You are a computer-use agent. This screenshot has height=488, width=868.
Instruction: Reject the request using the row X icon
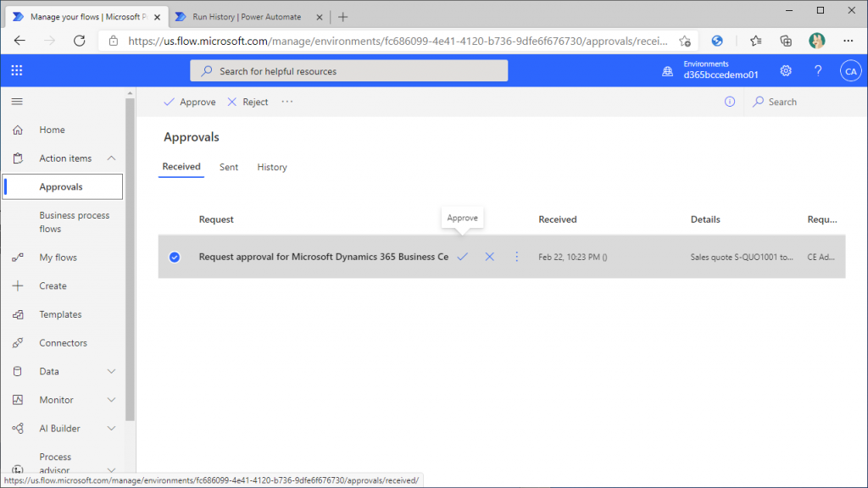pos(489,257)
